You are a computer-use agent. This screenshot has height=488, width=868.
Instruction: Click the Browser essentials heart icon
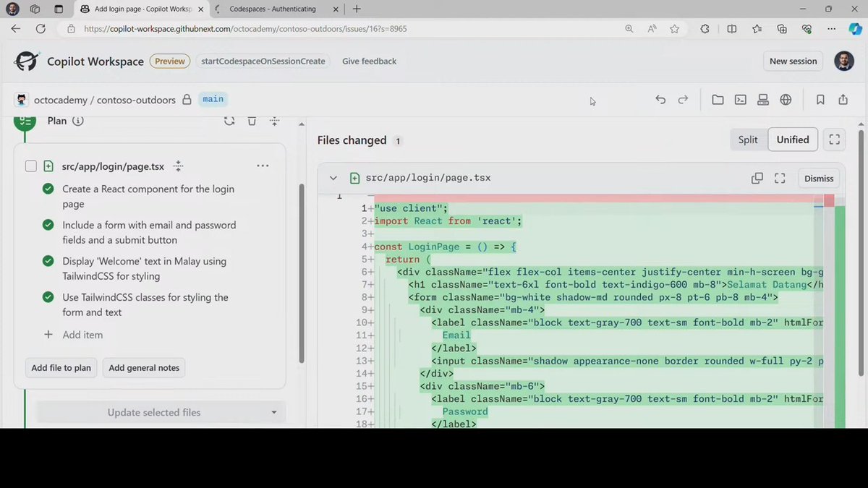coord(807,29)
